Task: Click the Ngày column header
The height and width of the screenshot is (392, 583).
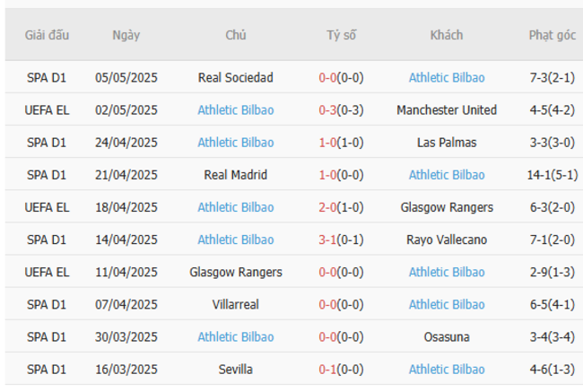Action: click(126, 35)
